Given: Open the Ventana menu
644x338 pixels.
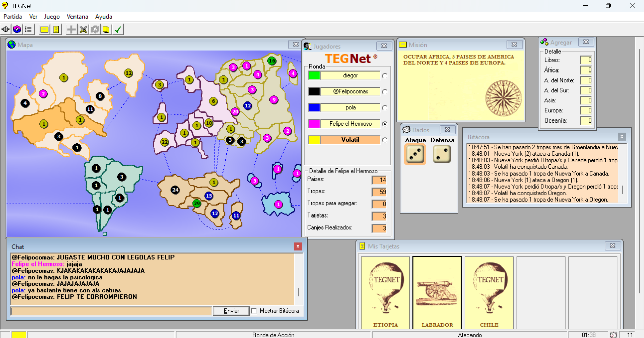Looking at the screenshot, I should pyautogui.click(x=77, y=17).
